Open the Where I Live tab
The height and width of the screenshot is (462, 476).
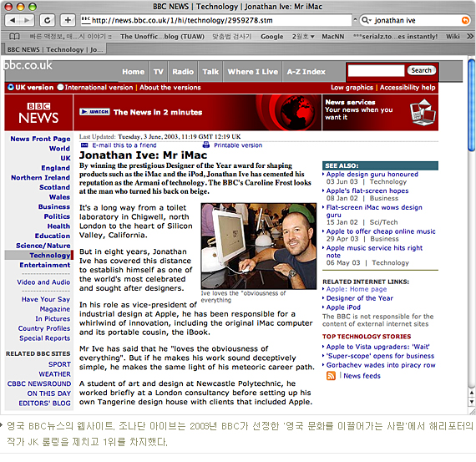pyautogui.click(x=253, y=72)
